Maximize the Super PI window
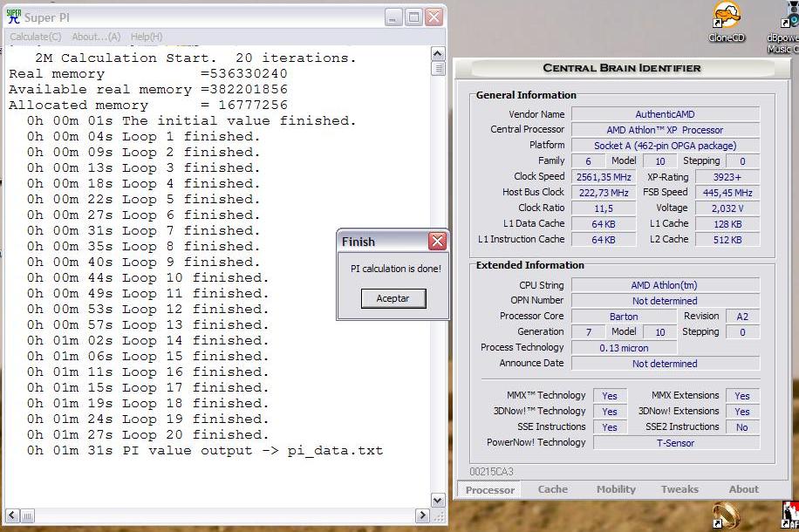Screen dimensions: 799x532 pos(413,17)
